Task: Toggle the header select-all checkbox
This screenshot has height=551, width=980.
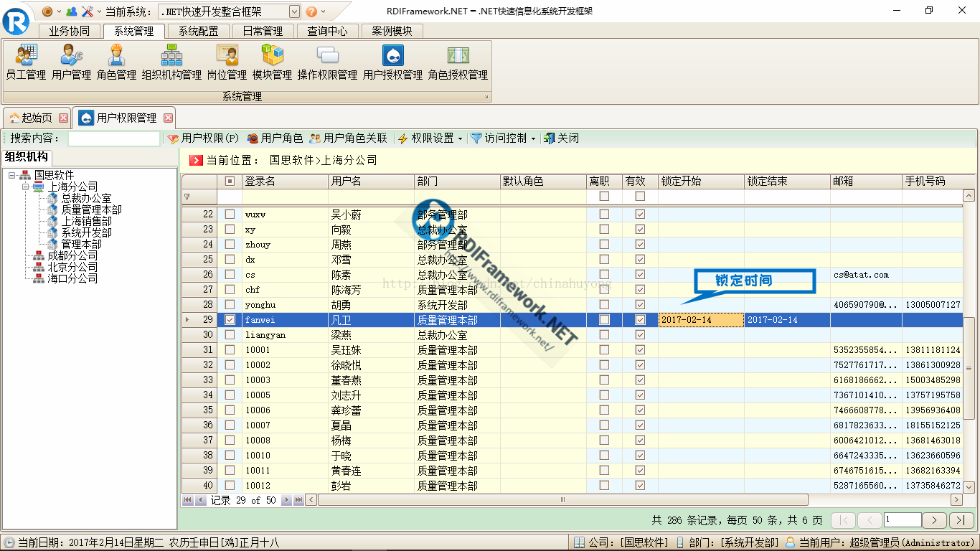Action: coord(230,182)
